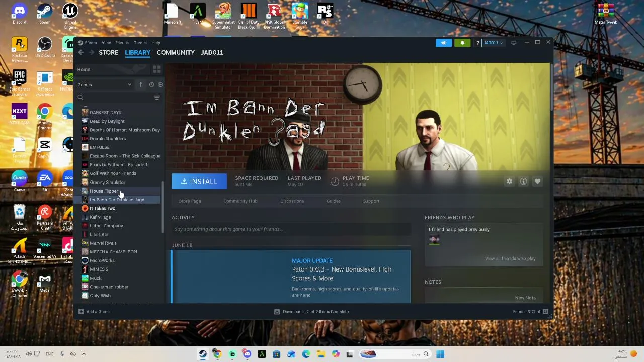Image resolution: width=644 pixels, height=362 pixels.
Task: Open the Friends menu
Action: (x=122, y=43)
